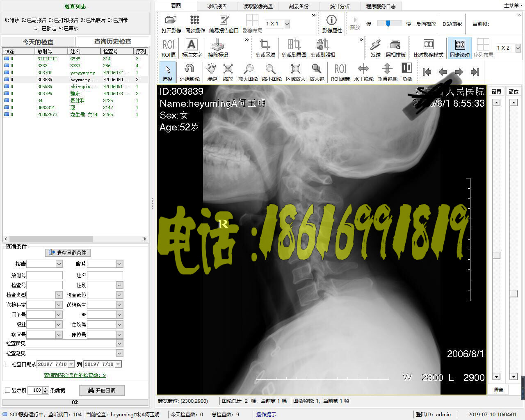Choose 标注文字 text annotation tool
525x420 pixels.
point(192,48)
